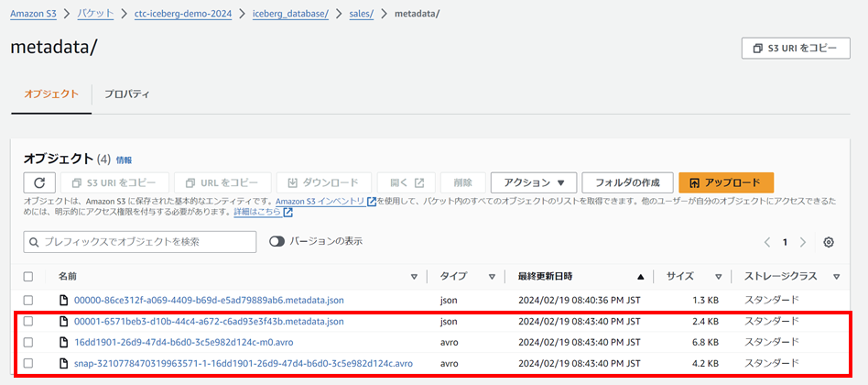Open table preferences gear icon
The image size is (868, 385).
pos(828,242)
